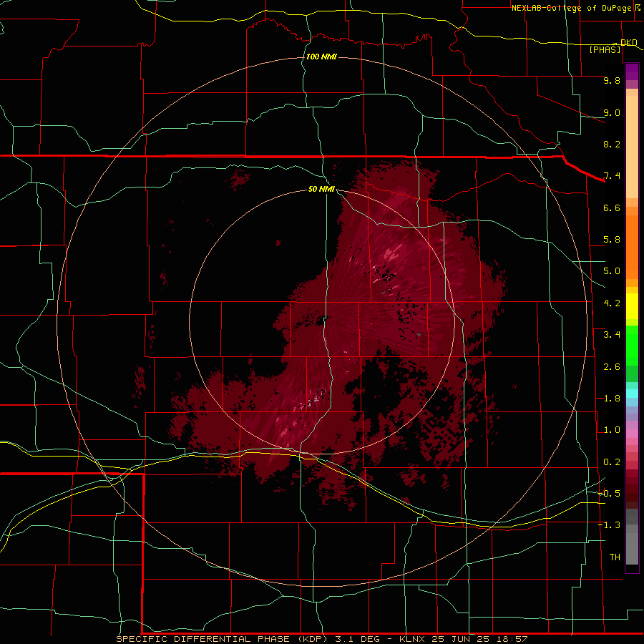
Task: Click the purple top segment of color bar
Action: [x=632, y=72]
